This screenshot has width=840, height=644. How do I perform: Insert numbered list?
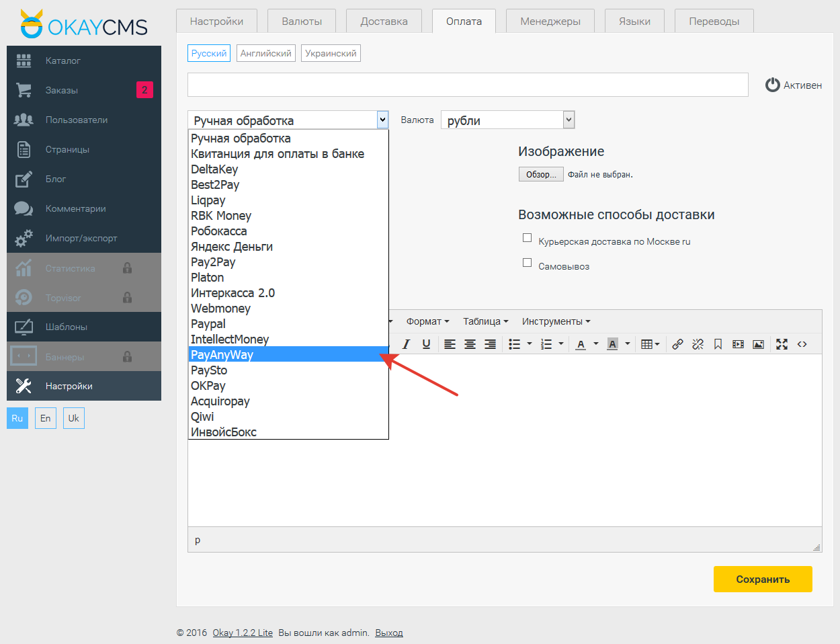[546, 344]
